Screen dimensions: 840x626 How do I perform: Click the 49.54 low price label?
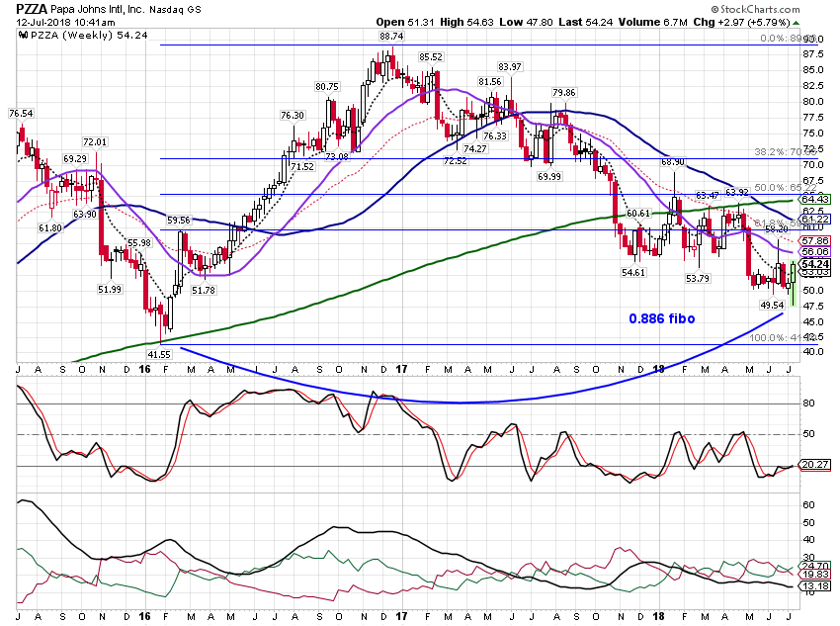pos(772,305)
